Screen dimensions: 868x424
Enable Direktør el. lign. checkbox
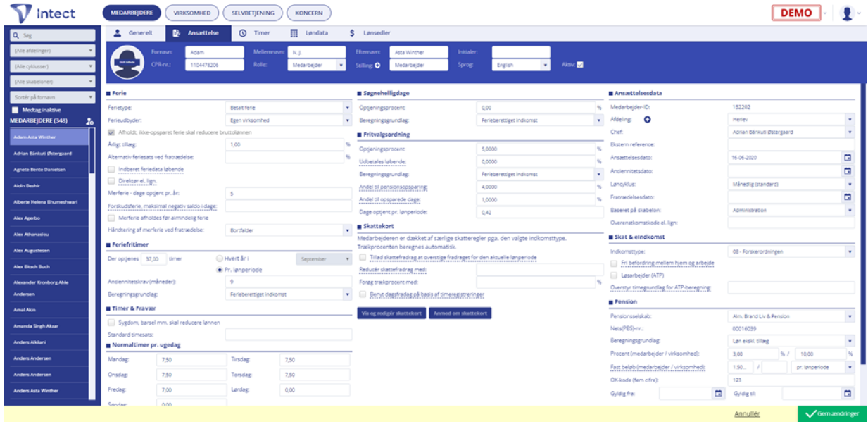pos(112,181)
